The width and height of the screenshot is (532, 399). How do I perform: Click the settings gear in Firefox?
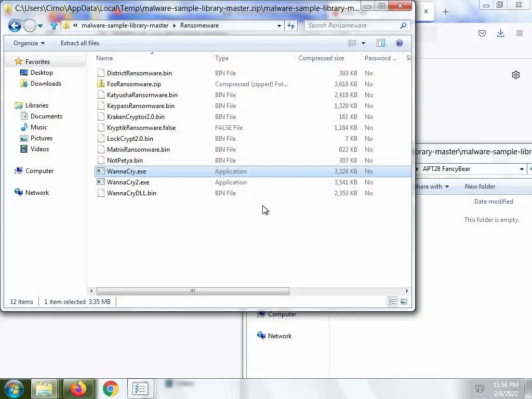(516, 75)
